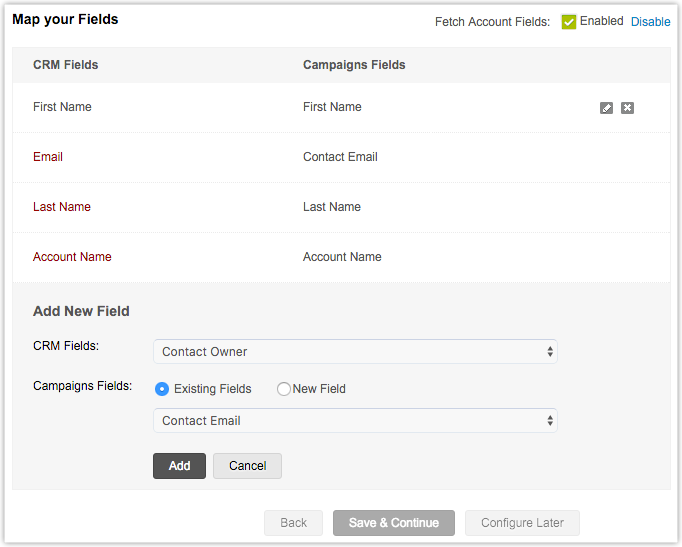
Task: Select the Email CRM field row
Action: pyautogui.click(x=48, y=157)
